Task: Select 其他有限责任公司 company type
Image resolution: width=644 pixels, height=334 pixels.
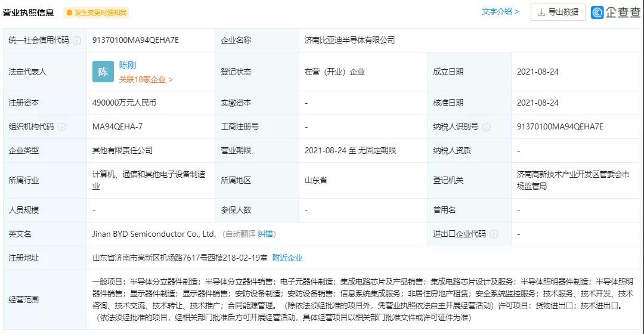Action: pyautogui.click(x=122, y=151)
